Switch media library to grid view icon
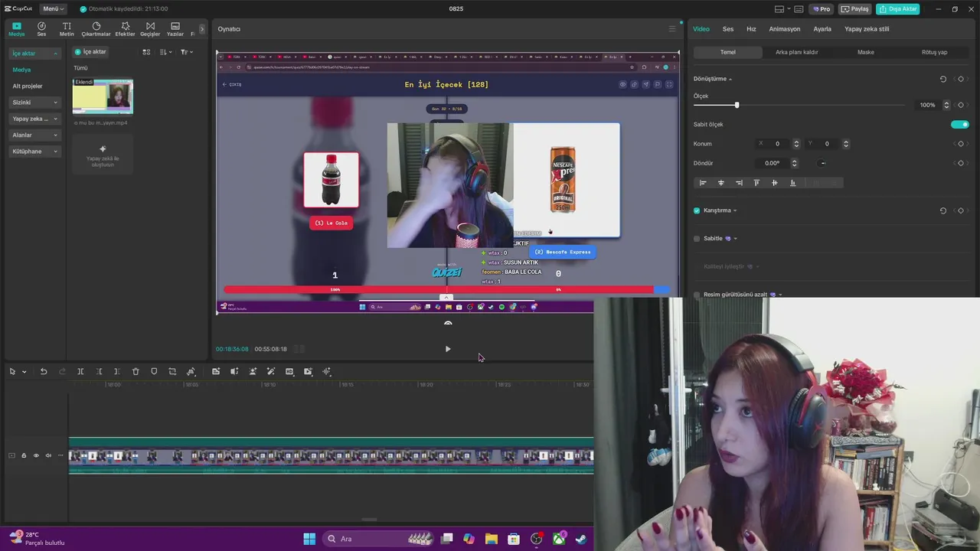Screen dimensions: 980x551 [146, 52]
